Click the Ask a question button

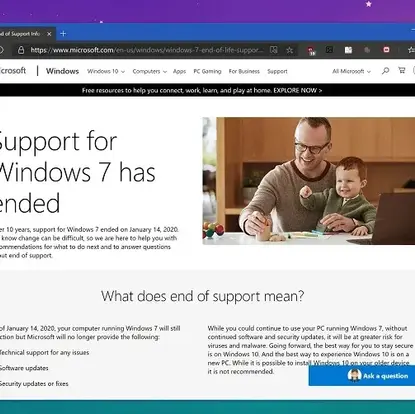coord(362,376)
